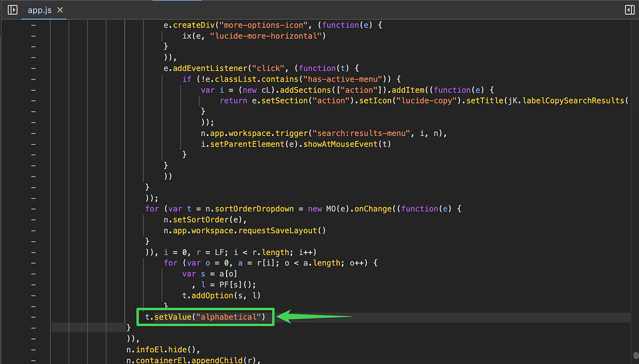
Task: Click gutter marker beside t.setValue("alphabetical") line
Action: click(x=32, y=317)
